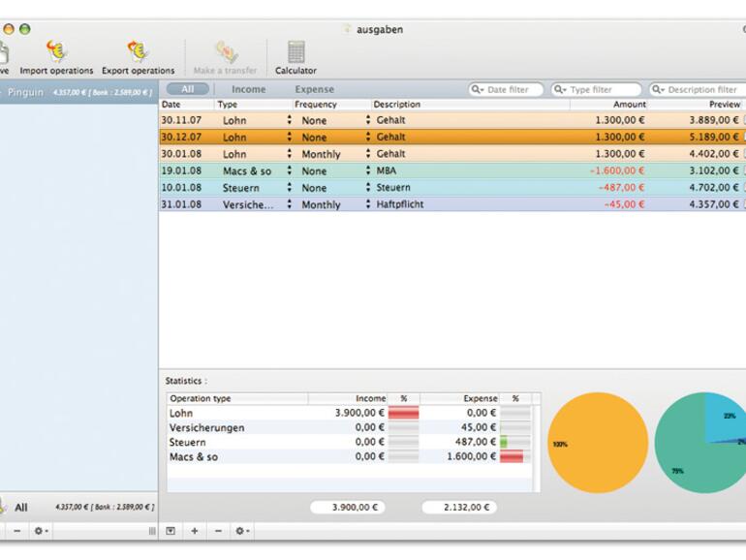The height and width of the screenshot is (560, 746).
Task: Click the orange income pie chart
Action: 598,444
